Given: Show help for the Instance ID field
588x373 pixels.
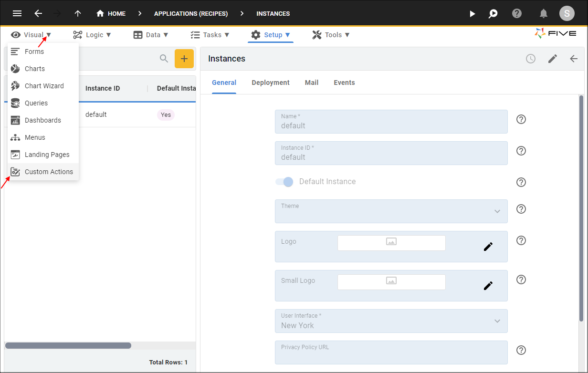Looking at the screenshot, I should point(521,151).
